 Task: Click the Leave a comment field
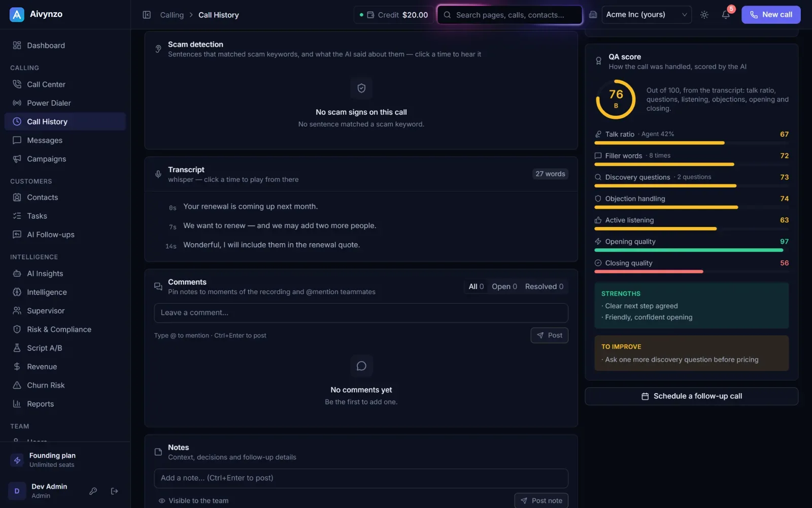click(361, 313)
